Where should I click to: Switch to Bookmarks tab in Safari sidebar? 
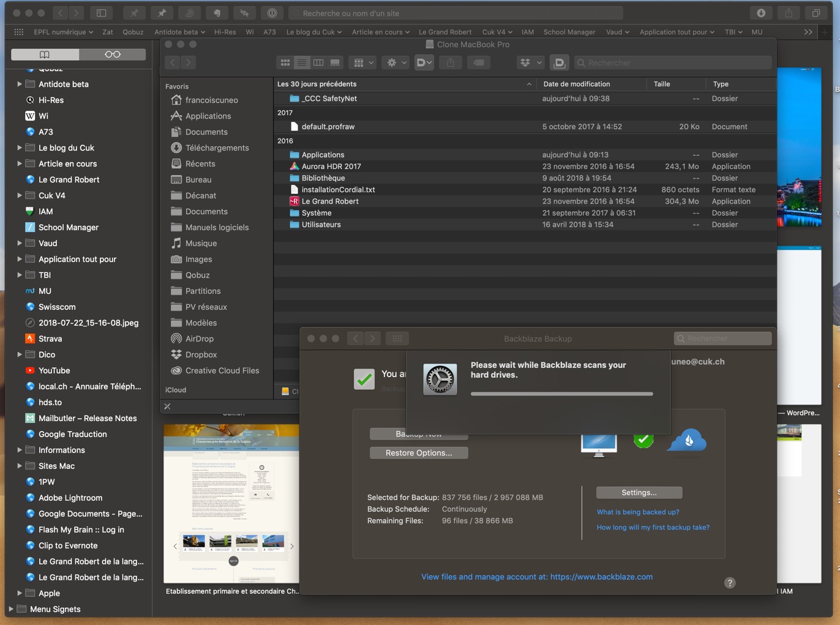tap(45, 54)
